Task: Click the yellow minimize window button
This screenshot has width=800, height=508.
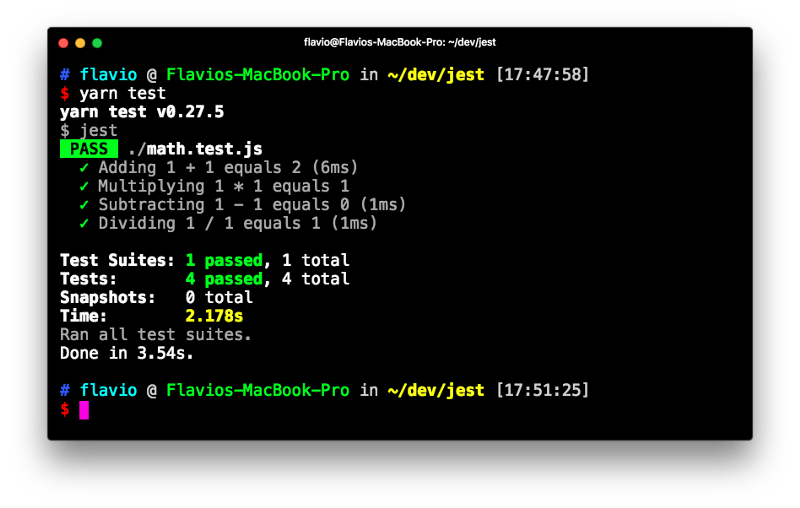Action: 80,43
